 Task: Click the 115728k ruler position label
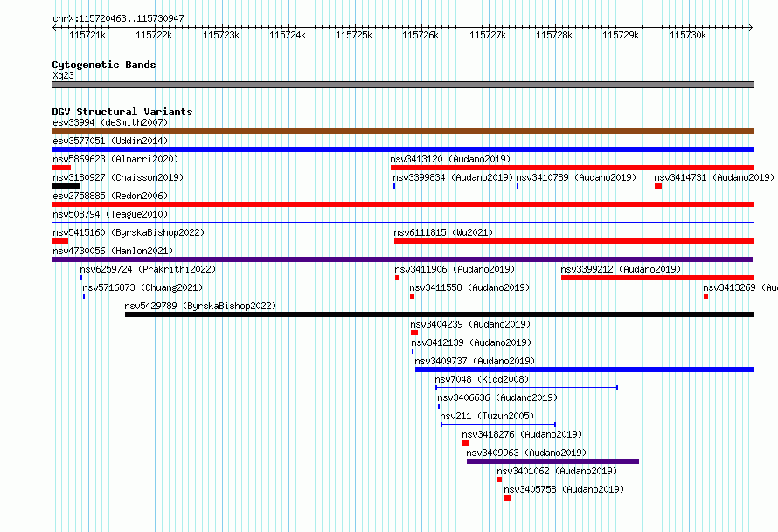pos(554,35)
